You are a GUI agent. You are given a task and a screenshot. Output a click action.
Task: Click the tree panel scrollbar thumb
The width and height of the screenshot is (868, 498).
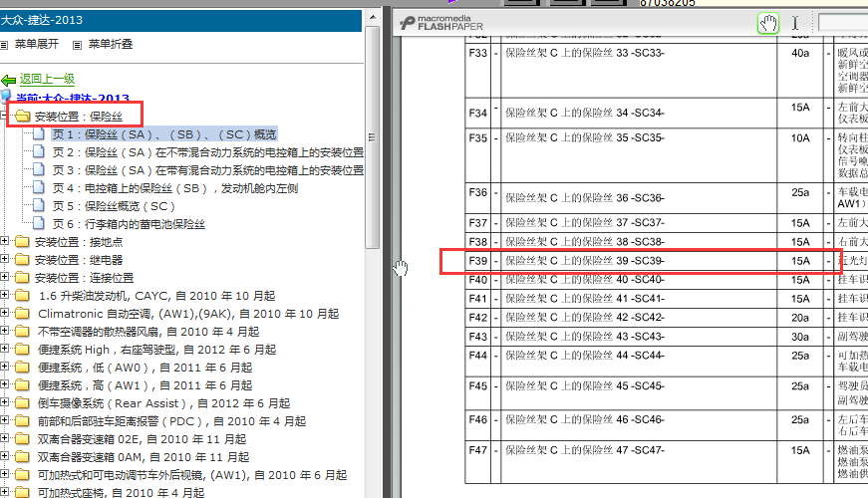(x=372, y=136)
